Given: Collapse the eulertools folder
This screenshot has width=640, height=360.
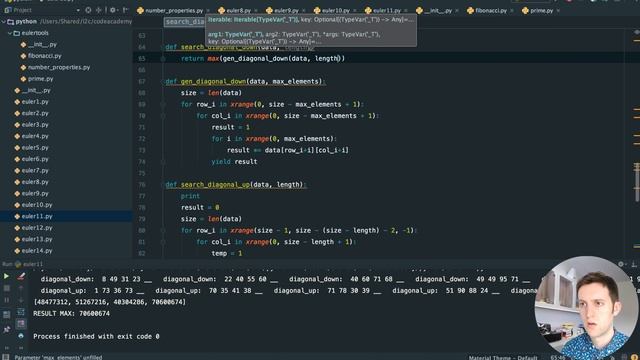Looking at the screenshot, I should point(10,33).
